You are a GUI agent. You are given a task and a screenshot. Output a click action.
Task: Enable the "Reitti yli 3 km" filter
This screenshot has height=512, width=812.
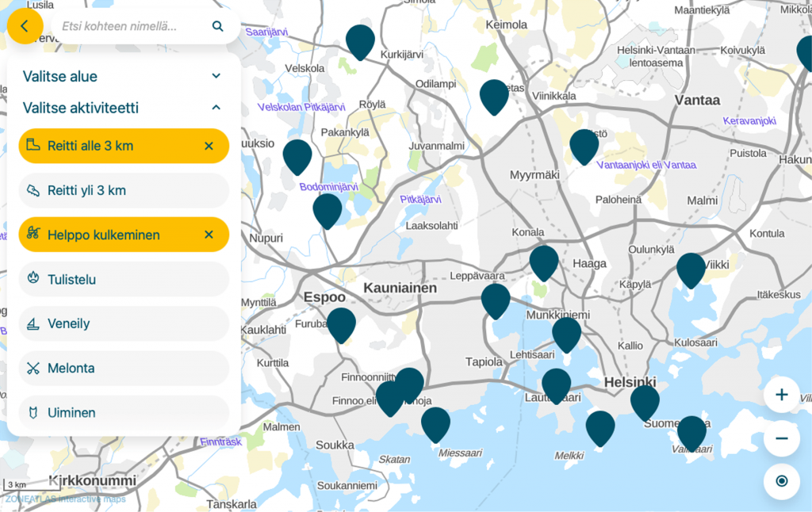coord(124,190)
